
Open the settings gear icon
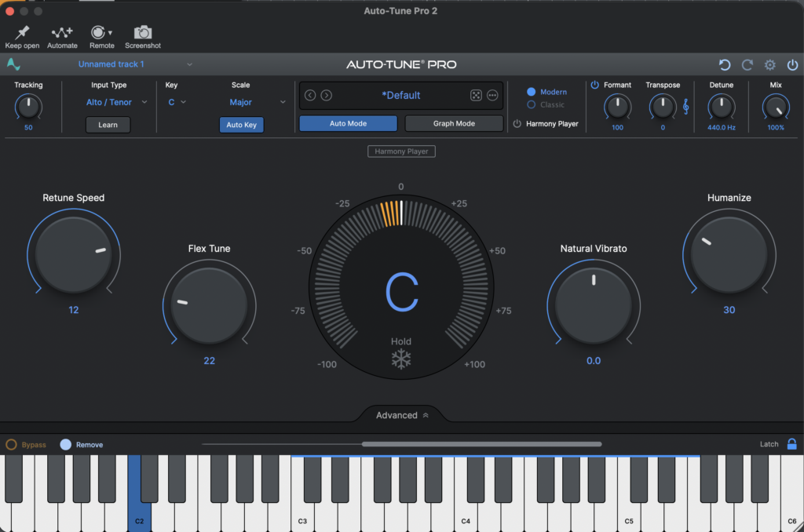769,64
